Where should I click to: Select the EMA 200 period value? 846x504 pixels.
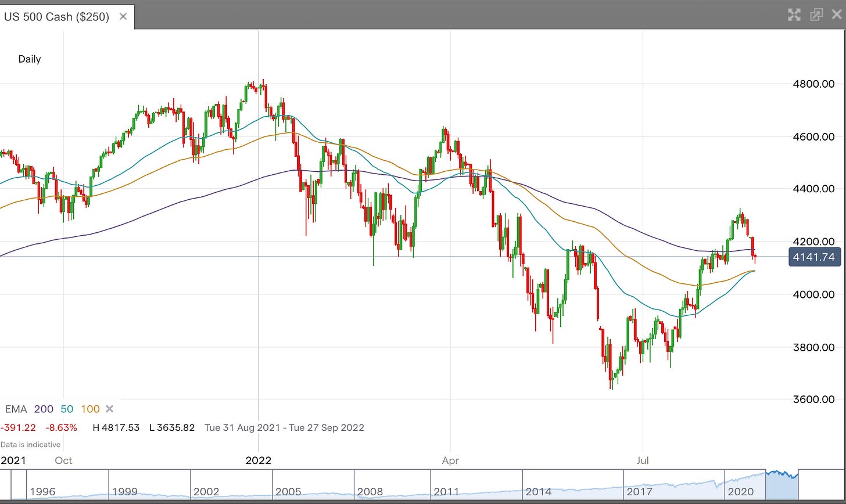coord(44,409)
